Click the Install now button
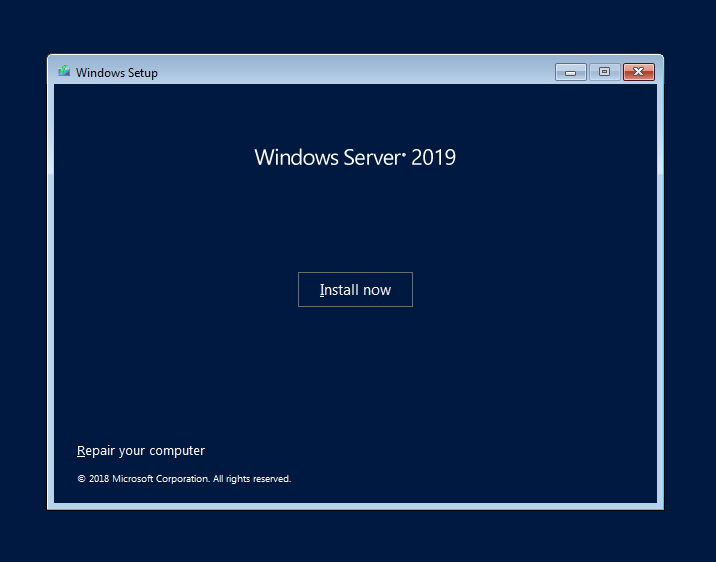 pyautogui.click(x=355, y=289)
